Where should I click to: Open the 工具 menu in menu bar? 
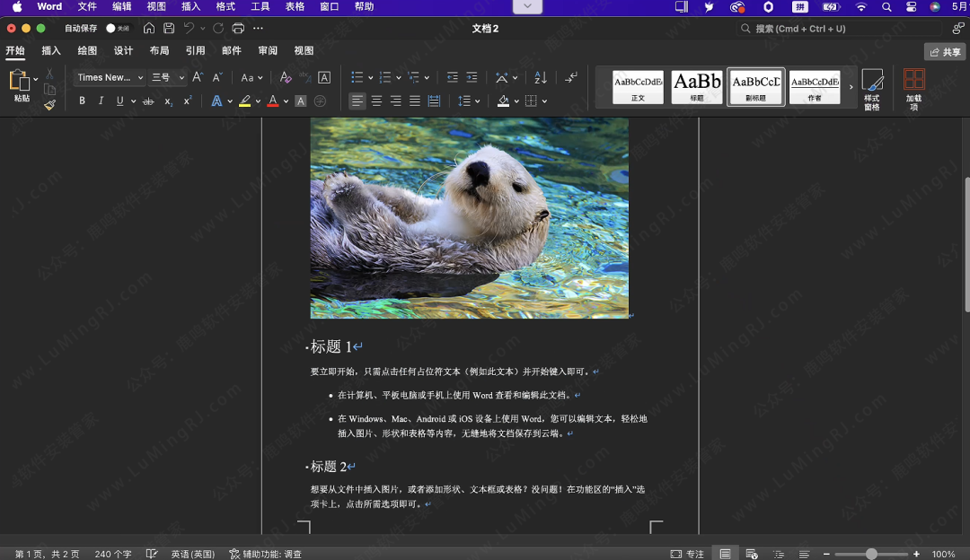click(x=260, y=7)
